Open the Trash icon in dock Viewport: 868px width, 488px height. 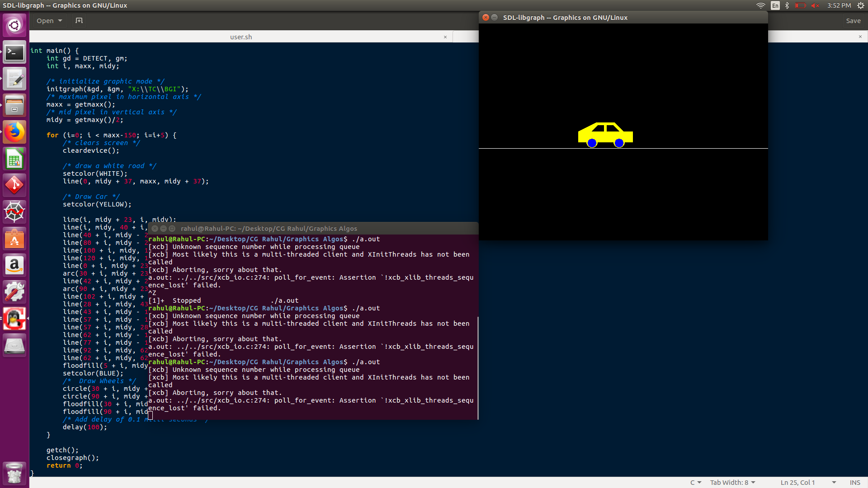(x=14, y=473)
